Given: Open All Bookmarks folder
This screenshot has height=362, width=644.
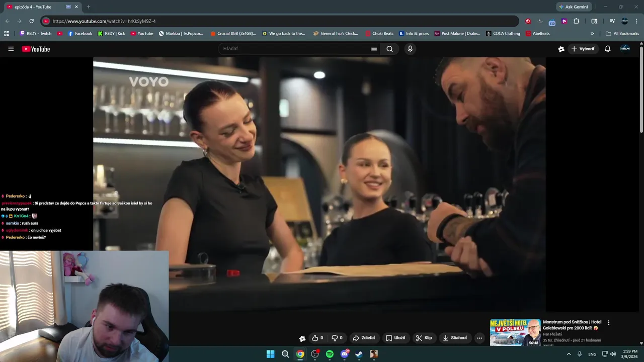Looking at the screenshot, I should point(622,34).
